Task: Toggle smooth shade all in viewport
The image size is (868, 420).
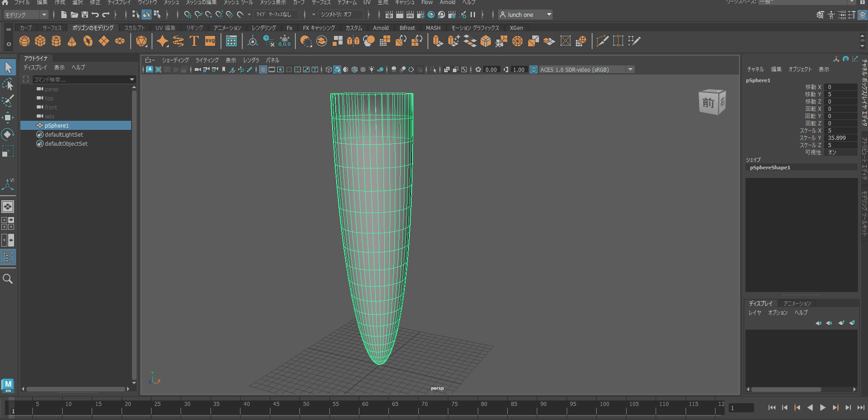Action: tap(337, 69)
